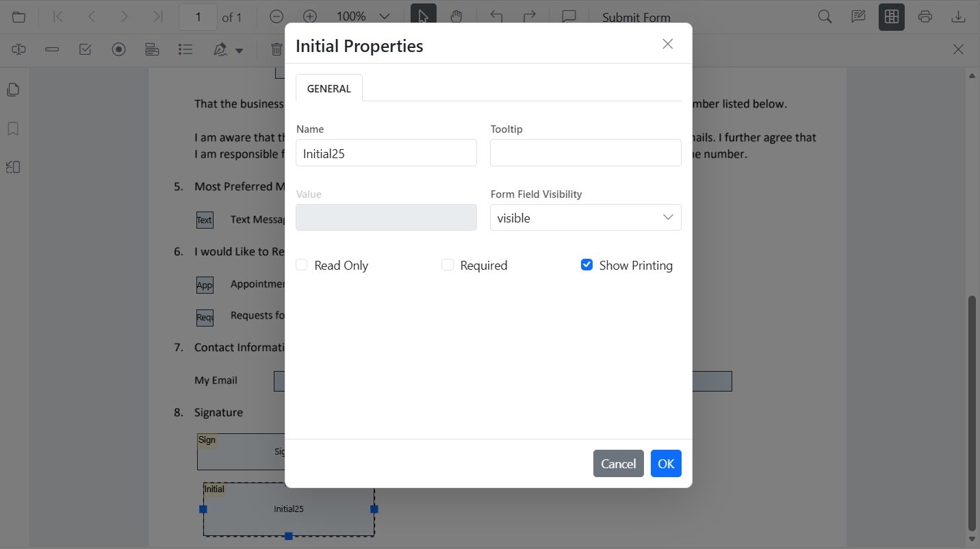Screen dimensions: 980x549
Task: Download the PDF
Action: tap(959, 16)
